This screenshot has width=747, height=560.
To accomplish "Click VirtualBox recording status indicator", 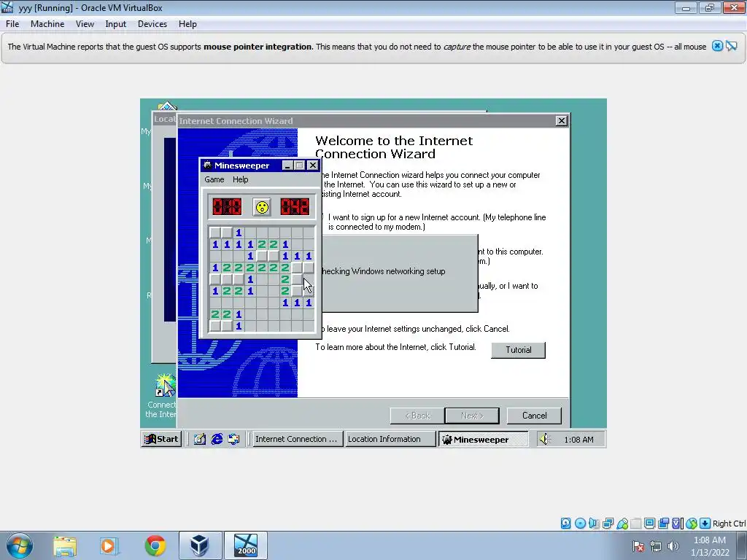I will [x=663, y=524].
